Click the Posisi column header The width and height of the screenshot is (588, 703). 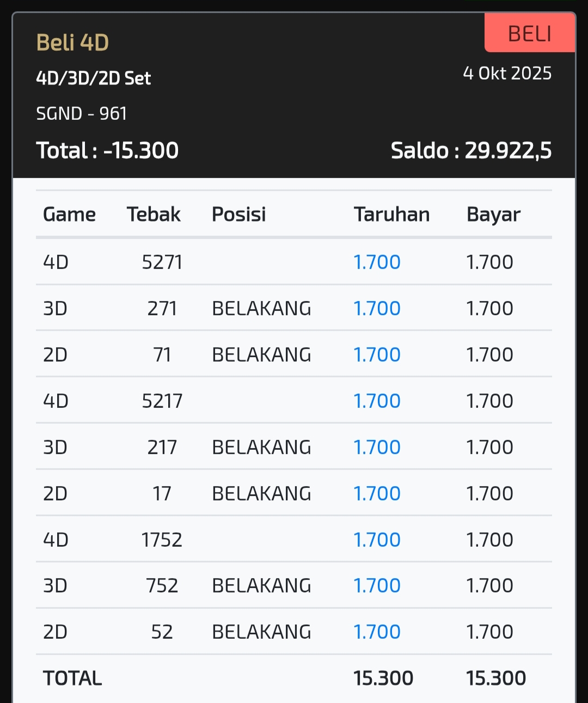pyautogui.click(x=238, y=215)
